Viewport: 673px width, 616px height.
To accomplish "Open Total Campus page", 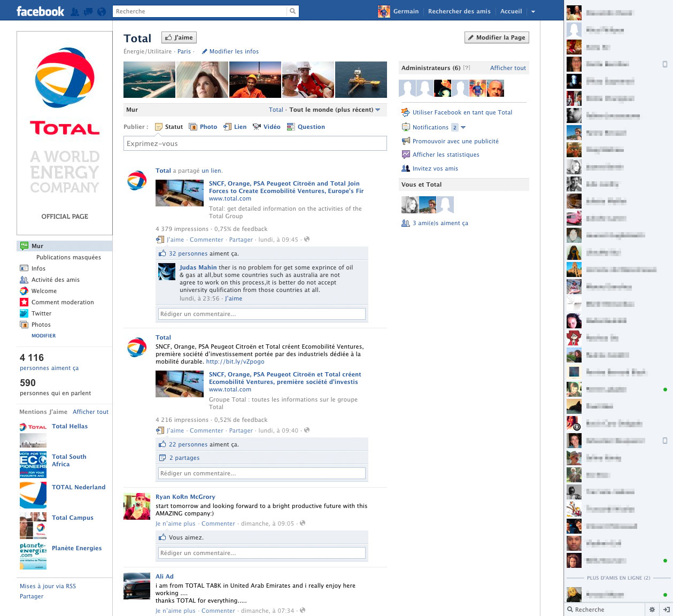I will [73, 518].
